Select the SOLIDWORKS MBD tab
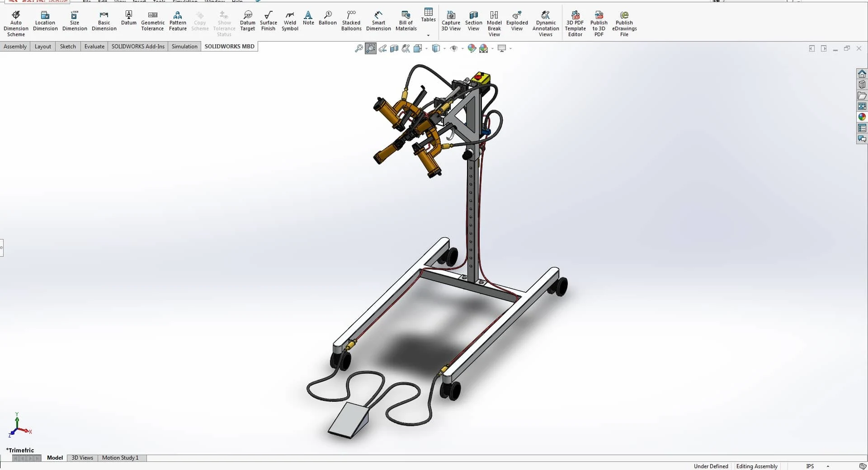The image size is (868, 470). click(x=230, y=47)
